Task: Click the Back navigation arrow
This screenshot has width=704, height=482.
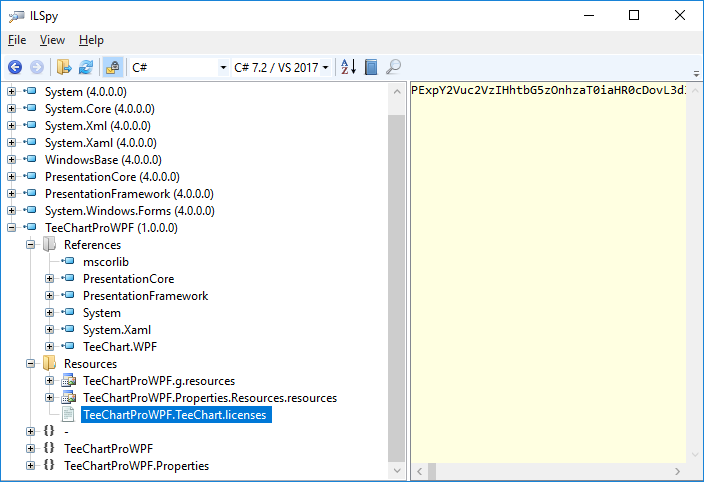Action: (15, 67)
